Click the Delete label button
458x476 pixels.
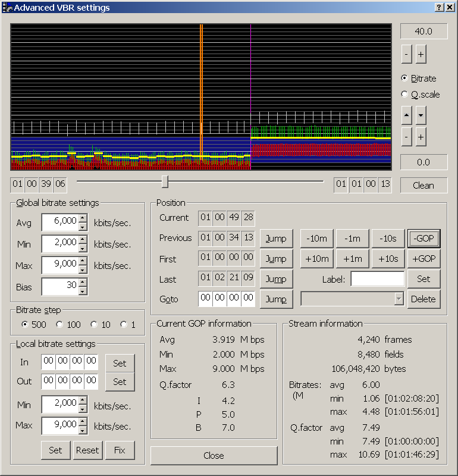[424, 299]
